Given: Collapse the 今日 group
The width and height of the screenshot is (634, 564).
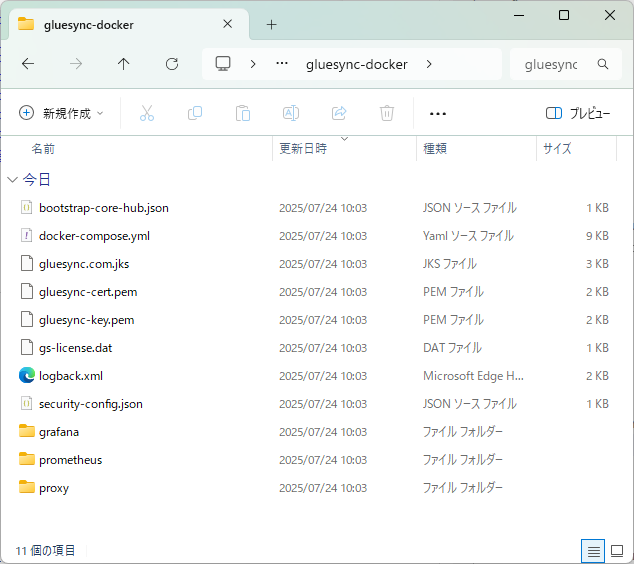Looking at the screenshot, I should (13, 180).
